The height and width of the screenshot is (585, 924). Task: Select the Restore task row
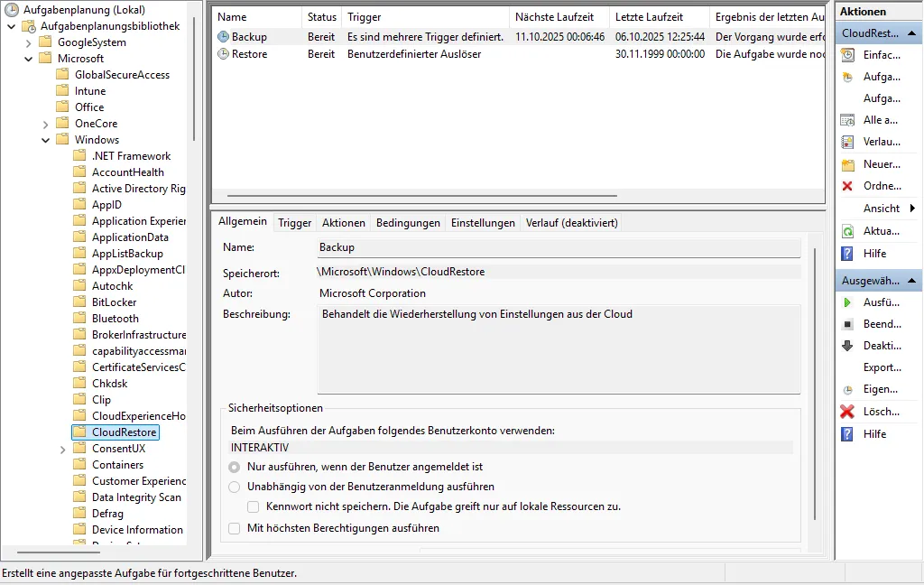[x=250, y=54]
